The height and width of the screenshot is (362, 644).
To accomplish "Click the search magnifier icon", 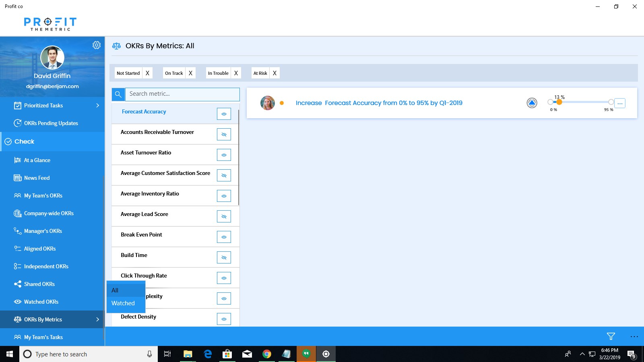I will point(118,94).
